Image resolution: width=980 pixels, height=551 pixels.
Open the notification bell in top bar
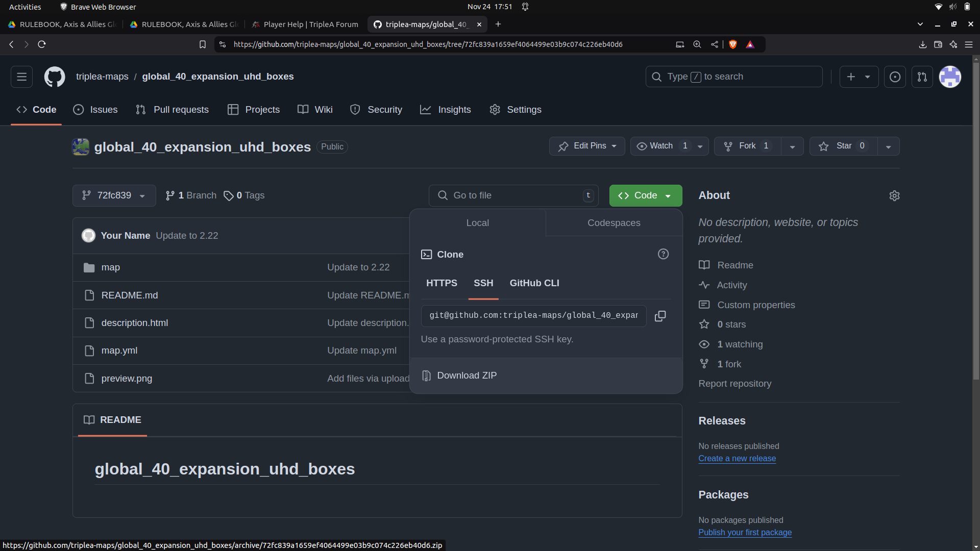(525, 7)
